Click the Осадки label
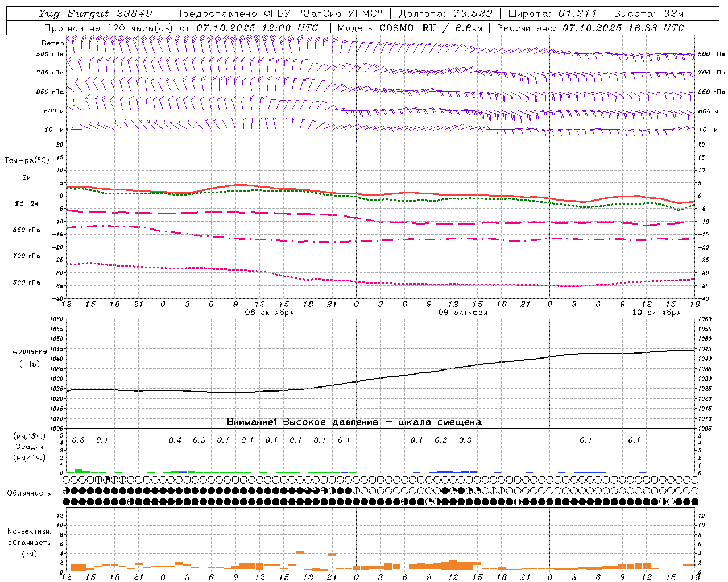The height and width of the screenshot is (582, 728). coord(30,447)
